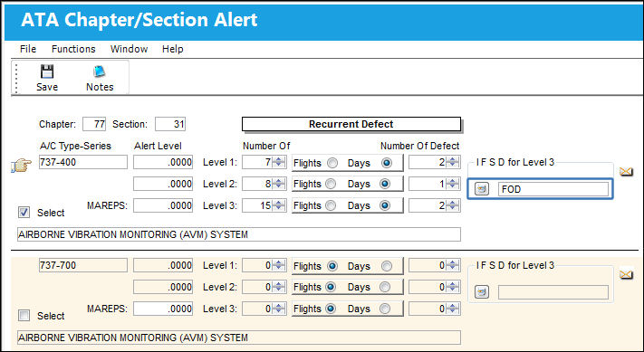Select Days radio for 737-400 Level 1

pyautogui.click(x=386, y=163)
